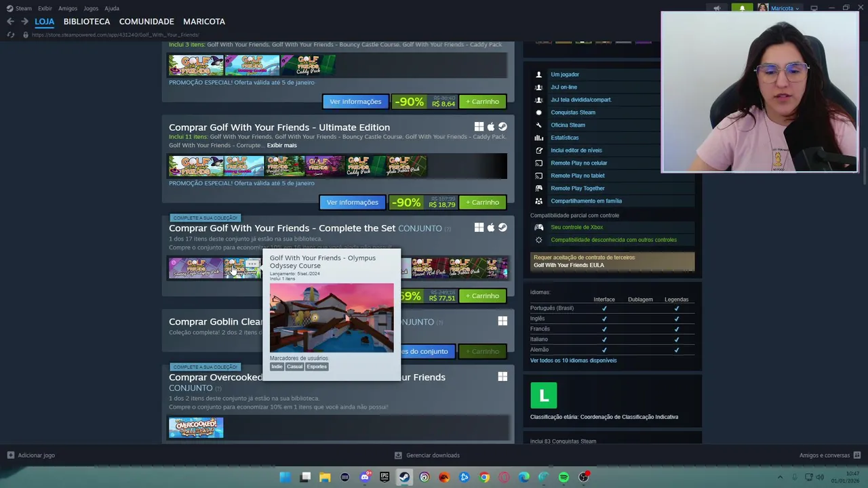
Task: Expand Ver todos os 10 idiomas disponíveis
Action: pos(573,361)
